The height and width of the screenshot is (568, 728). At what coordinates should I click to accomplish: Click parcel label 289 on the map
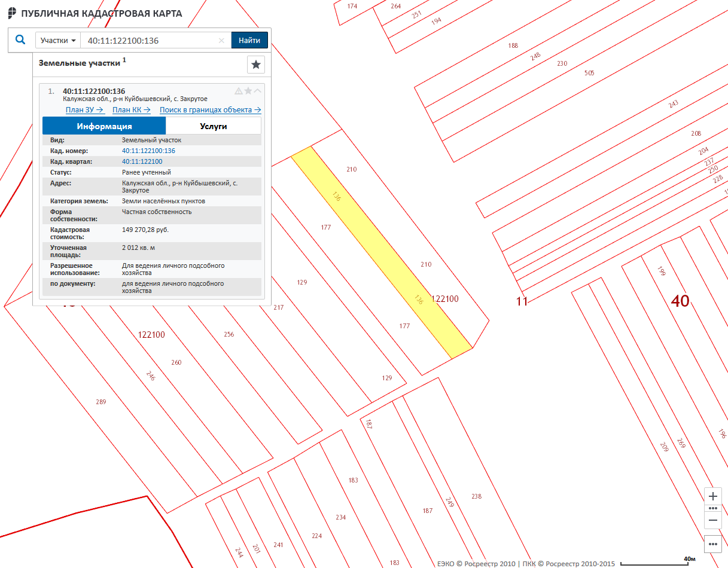point(100,402)
